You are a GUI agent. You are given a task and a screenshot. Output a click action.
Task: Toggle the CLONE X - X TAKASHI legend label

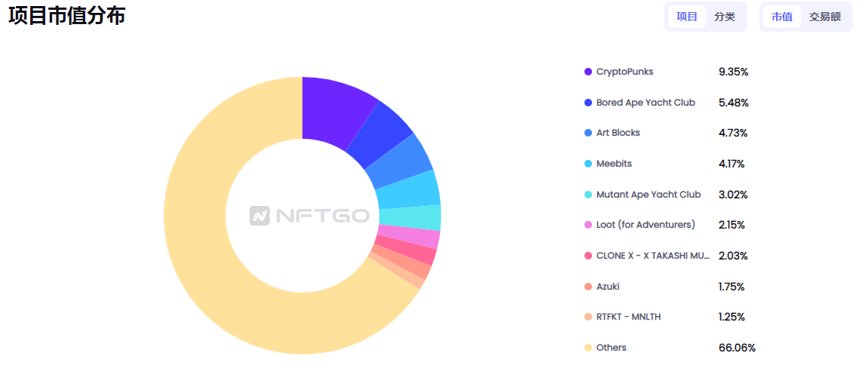click(653, 256)
